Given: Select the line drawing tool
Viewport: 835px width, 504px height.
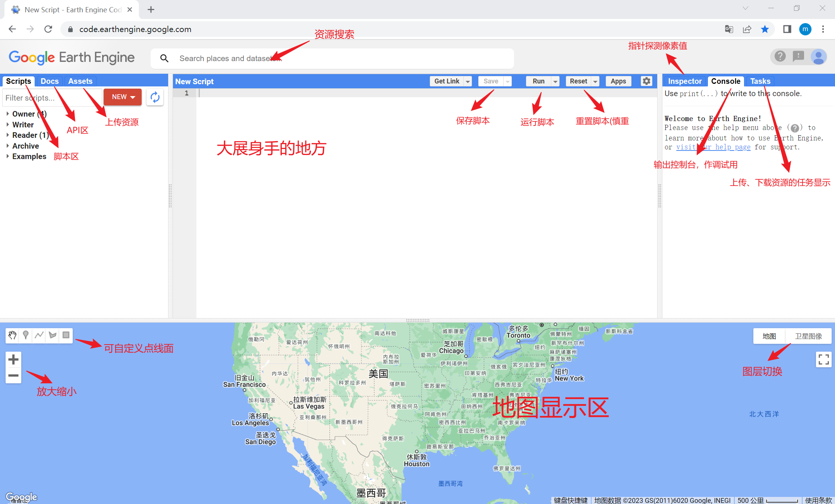Looking at the screenshot, I should (x=39, y=335).
